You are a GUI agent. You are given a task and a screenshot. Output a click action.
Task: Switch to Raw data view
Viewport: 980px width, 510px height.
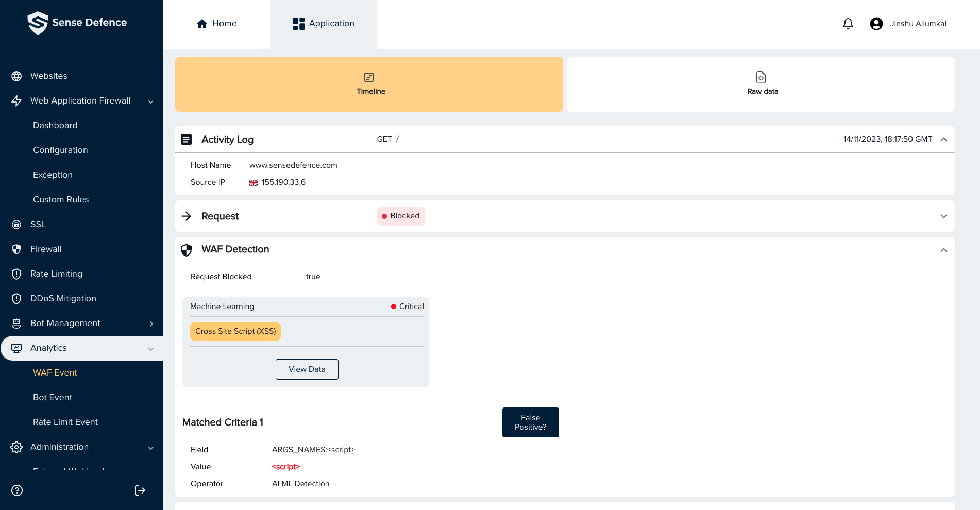(x=762, y=84)
